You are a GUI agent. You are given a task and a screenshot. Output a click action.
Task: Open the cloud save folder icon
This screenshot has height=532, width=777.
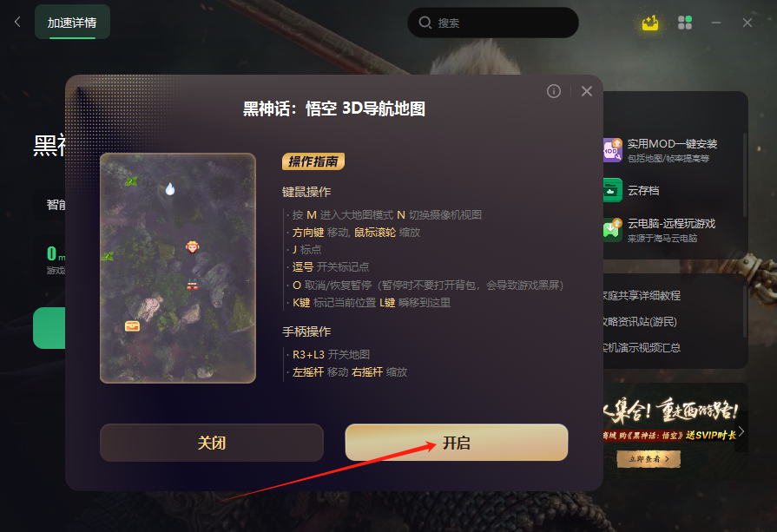pos(612,190)
